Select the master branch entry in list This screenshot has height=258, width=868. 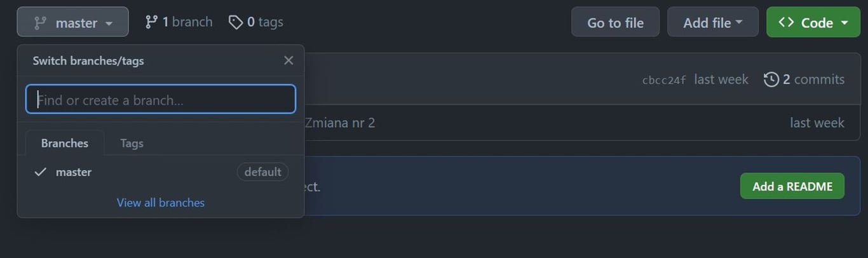click(161, 172)
